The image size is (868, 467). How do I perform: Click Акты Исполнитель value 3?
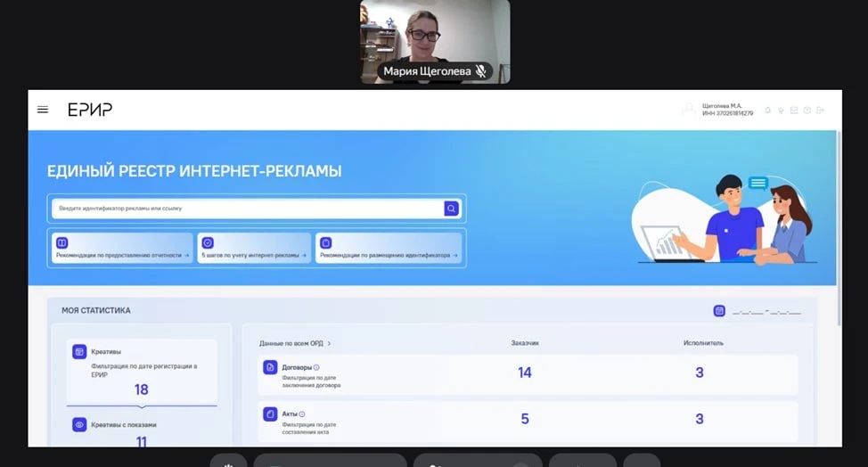(700, 419)
